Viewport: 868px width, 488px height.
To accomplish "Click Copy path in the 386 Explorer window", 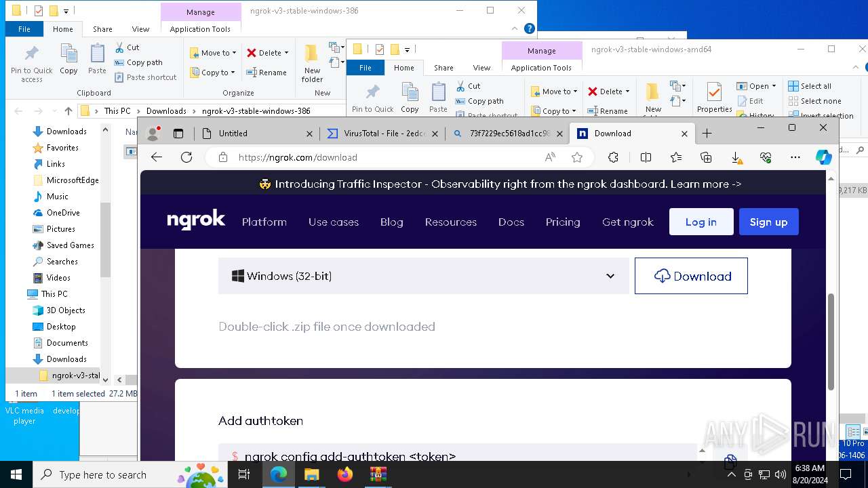I will click(x=138, y=62).
